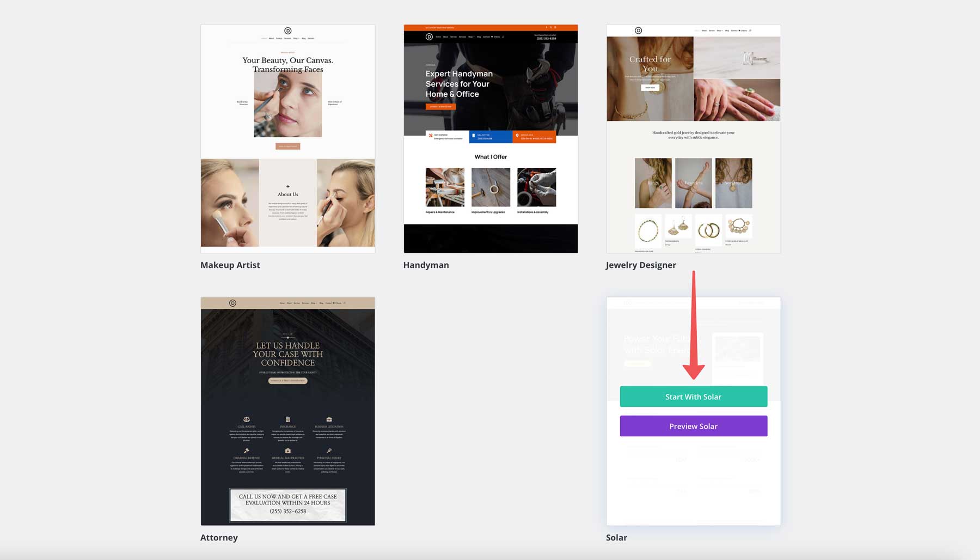The image size is (980, 560).
Task: Expand the Shop dropdown in the Attorney navbar
Action: click(314, 303)
